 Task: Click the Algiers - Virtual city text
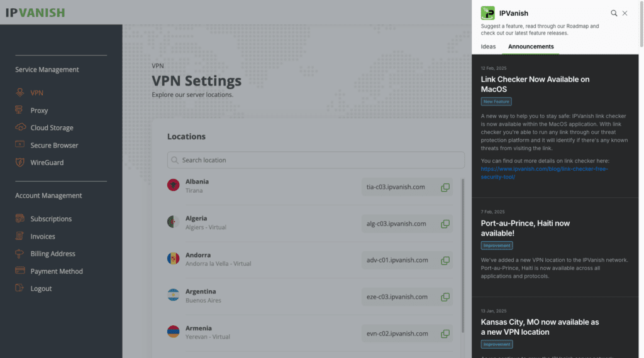(x=206, y=227)
